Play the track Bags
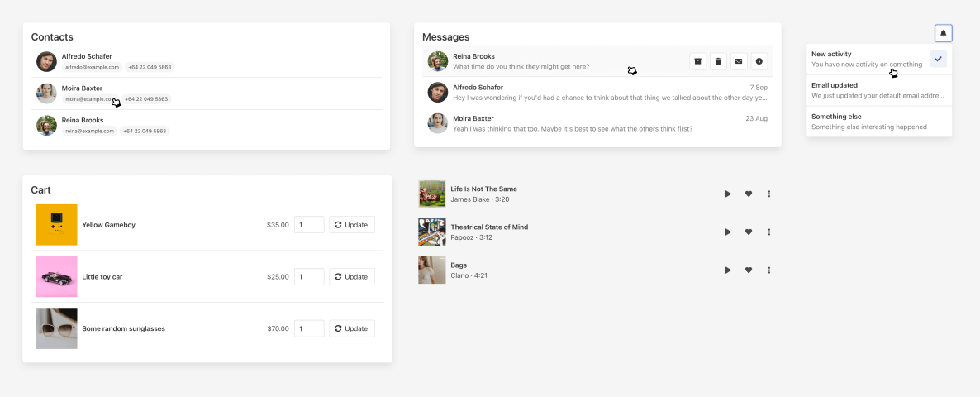The image size is (980, 397). pyautogui.click(x=728, y=270)
